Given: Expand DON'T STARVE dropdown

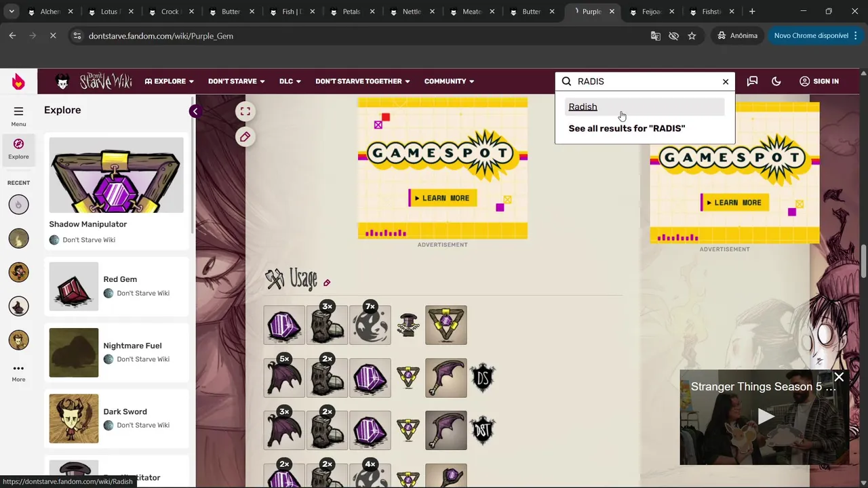Looking at the screenshot, I should [x=236, y=81].
